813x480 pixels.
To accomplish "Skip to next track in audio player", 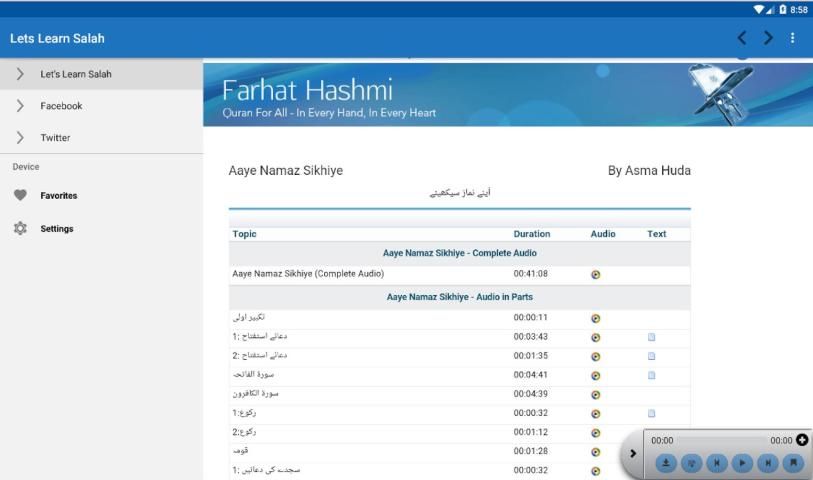I will (767, 463).
